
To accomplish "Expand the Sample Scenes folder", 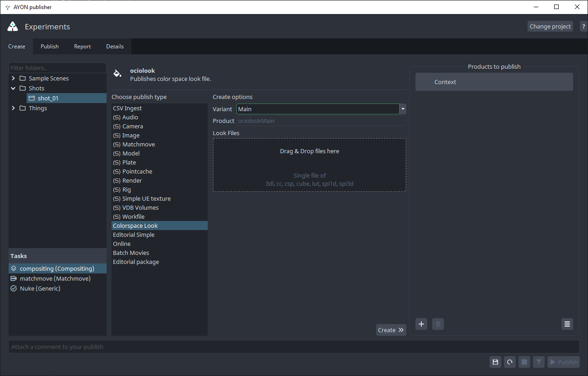I will point(14,78).
